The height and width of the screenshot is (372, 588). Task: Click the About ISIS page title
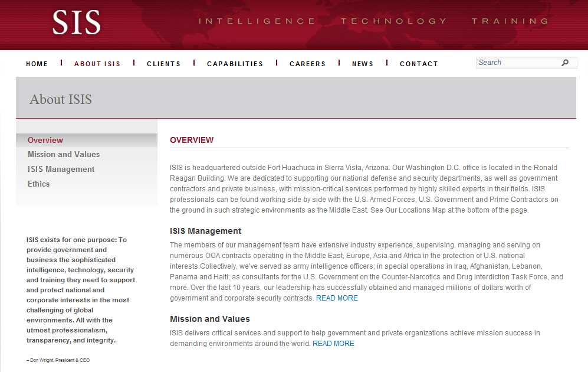pyautogui.click(x=61, y=99)
